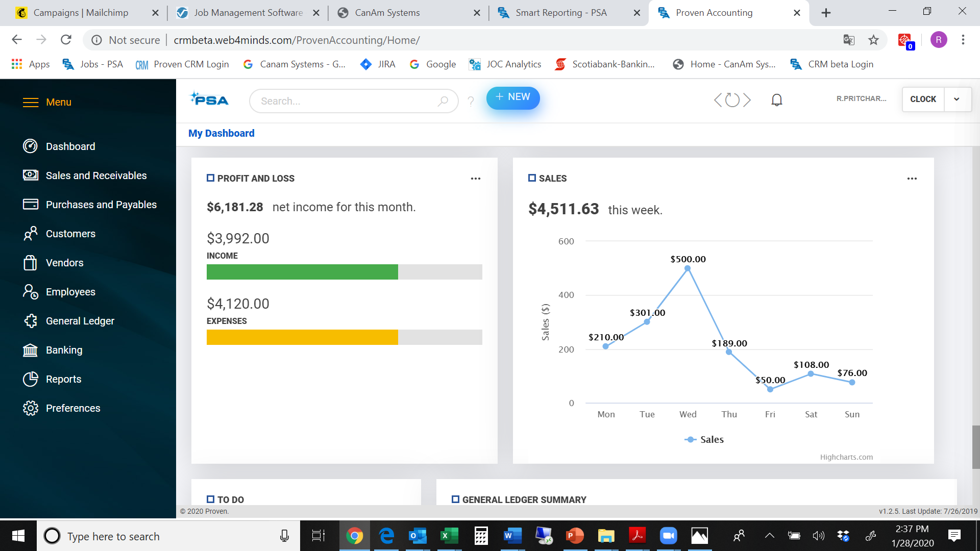Open the Employees section

pyautogui.click(x=70, y=291)
